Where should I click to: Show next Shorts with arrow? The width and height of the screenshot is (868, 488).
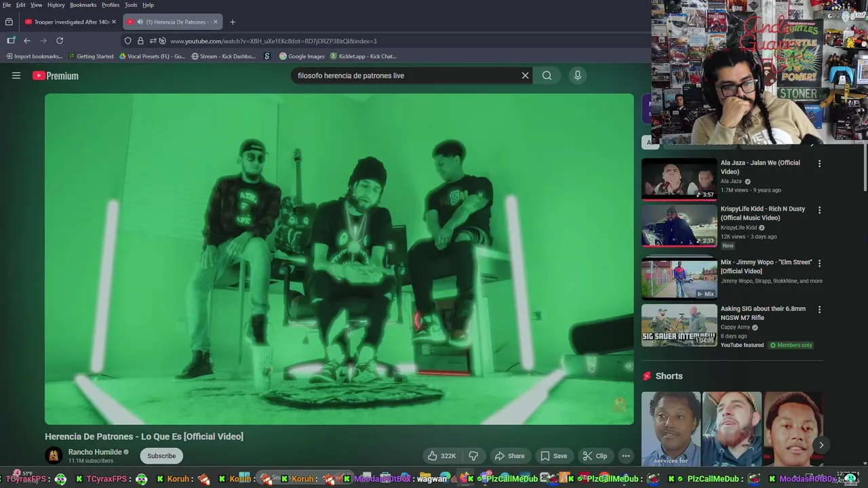coord(821,445)
